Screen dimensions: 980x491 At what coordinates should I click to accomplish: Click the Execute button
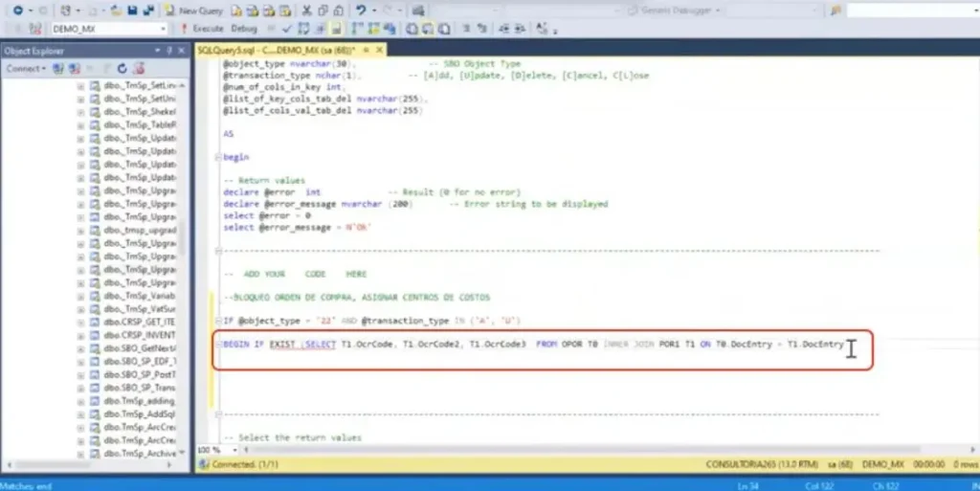click(203, 29)
